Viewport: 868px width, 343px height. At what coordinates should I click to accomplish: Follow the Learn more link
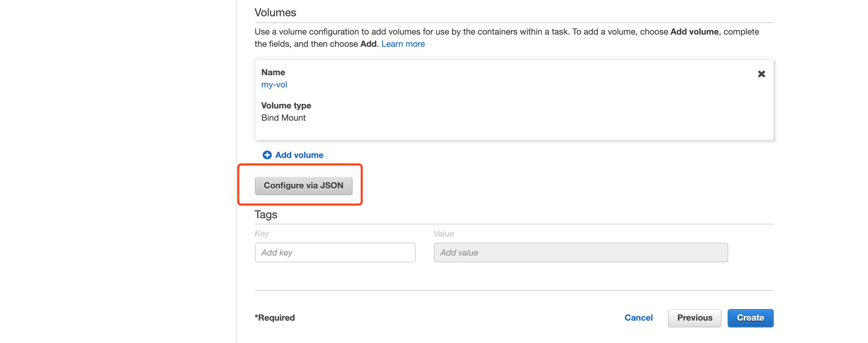click(403, 44)
